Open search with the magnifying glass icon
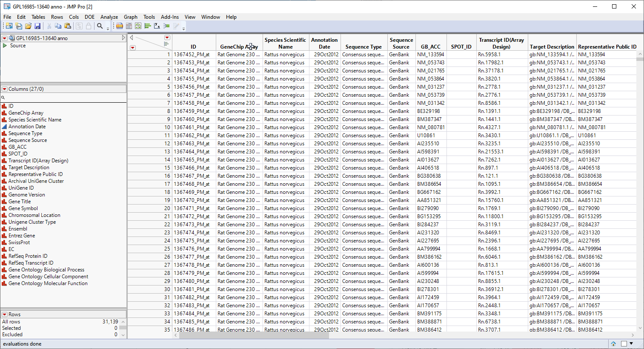644x349 pixels. [100, 26]
